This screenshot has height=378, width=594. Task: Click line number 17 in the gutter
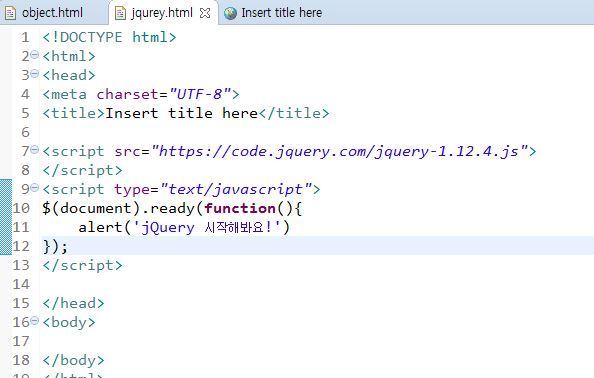[21, 341]
